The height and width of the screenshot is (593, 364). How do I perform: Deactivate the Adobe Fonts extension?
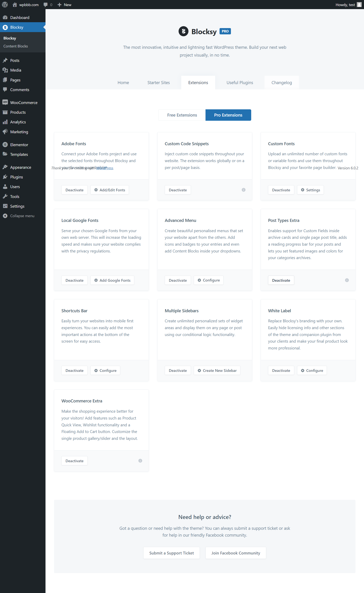(74, 190)
